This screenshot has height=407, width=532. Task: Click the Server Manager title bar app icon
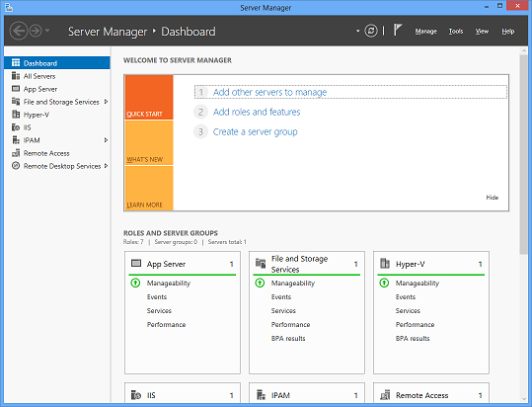pyautogui.click(x=9, y=8)
